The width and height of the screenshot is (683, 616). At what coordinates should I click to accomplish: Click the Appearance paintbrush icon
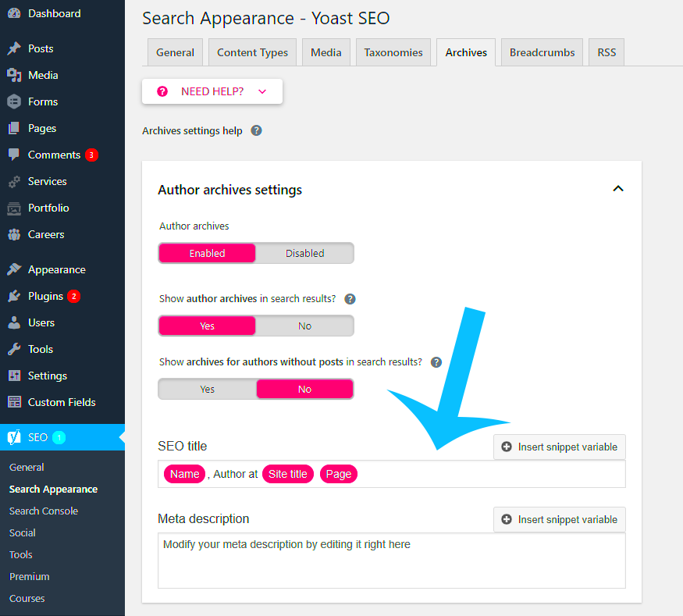pos(14,269)
